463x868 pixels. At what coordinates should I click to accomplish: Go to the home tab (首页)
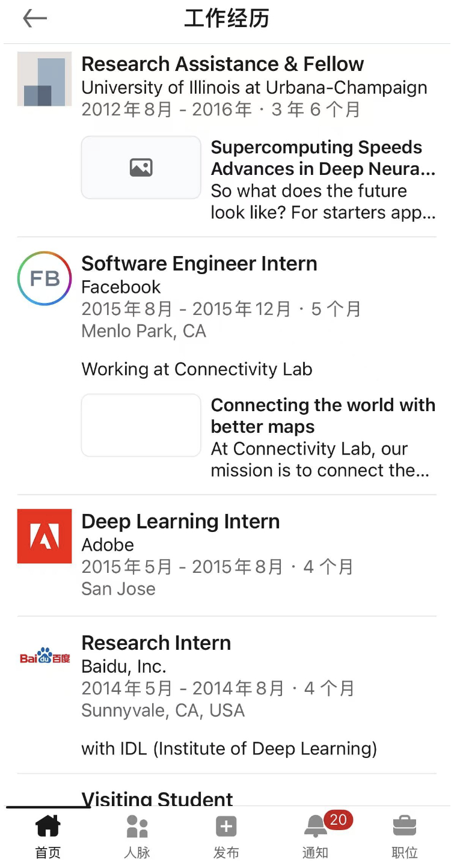click(x=48, y=834)
